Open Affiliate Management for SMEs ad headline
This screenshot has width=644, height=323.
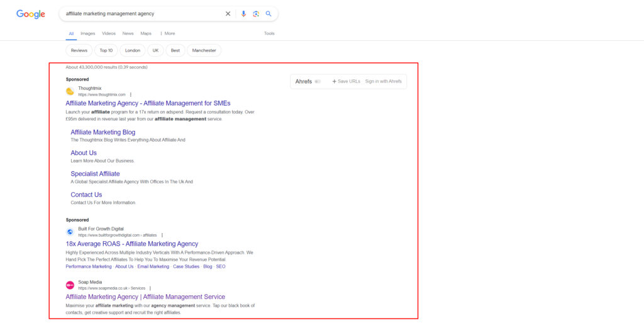click(148, 103)
